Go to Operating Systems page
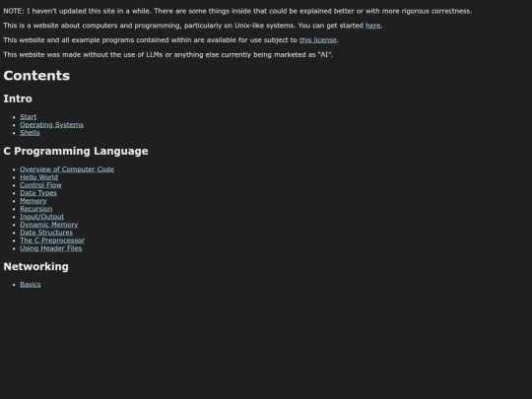Viewport: 532px width, 399px height. pyautogui.click(x=51, y=125)
